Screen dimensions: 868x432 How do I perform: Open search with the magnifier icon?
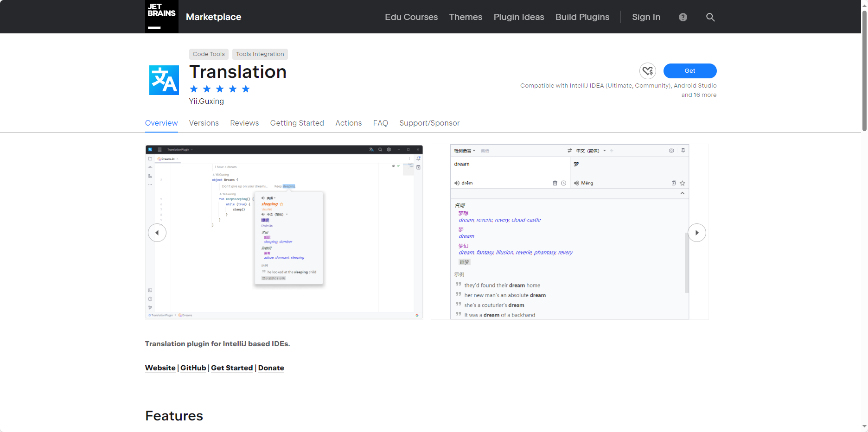(710, 17)
